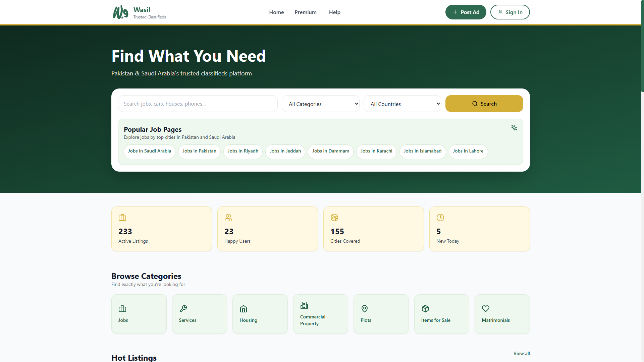644x362 pixels.
Task: Click the Find What You Need headline
Action: point(189,56)
